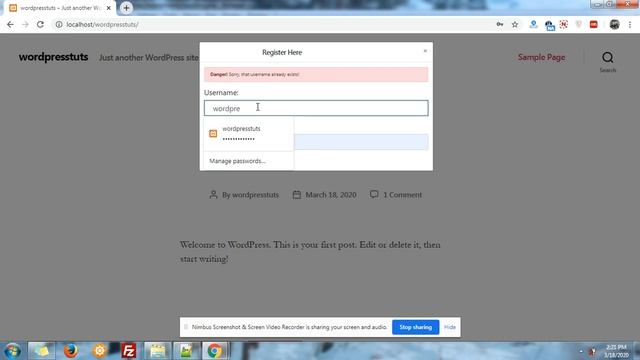Image resolution: width=640 pixels, height=360 pixels.
Task: Open the Sample Page link
Action: click(542, 57)
